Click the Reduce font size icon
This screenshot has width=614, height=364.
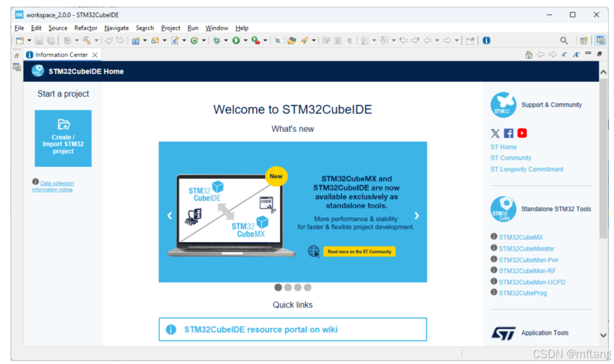click(x=564, y=55)
